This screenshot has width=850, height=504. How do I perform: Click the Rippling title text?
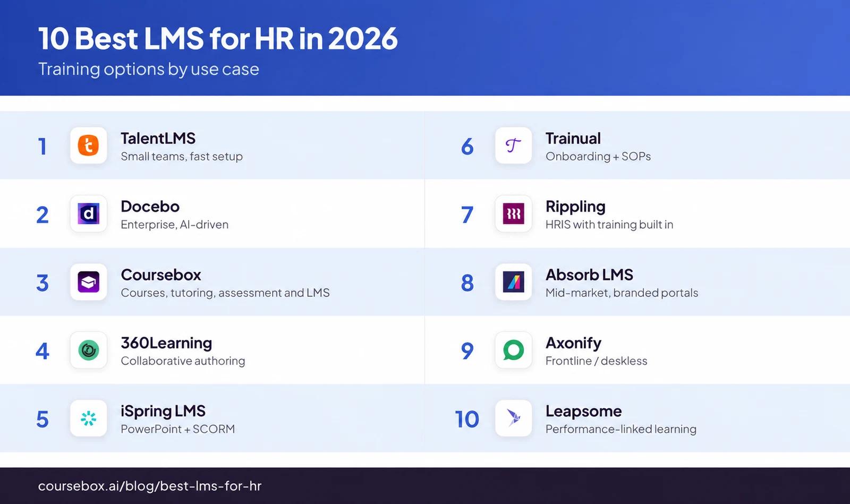point(575,207)
